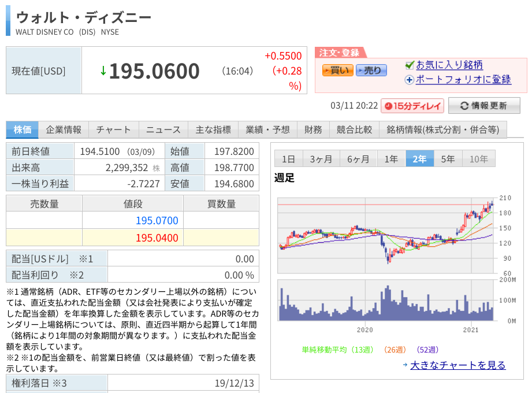Open ポートフォリオに登録 link
The image size is (532, 393).
point(463,79)
